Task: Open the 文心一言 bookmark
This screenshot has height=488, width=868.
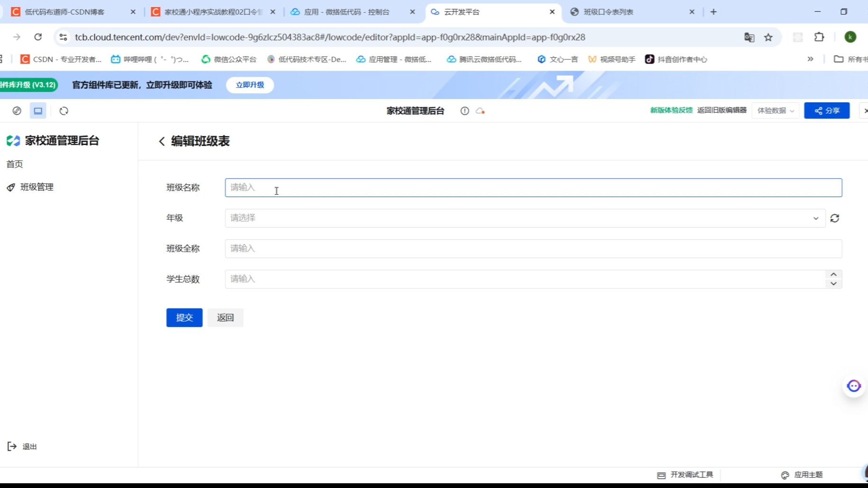Action: coord(557,59)
